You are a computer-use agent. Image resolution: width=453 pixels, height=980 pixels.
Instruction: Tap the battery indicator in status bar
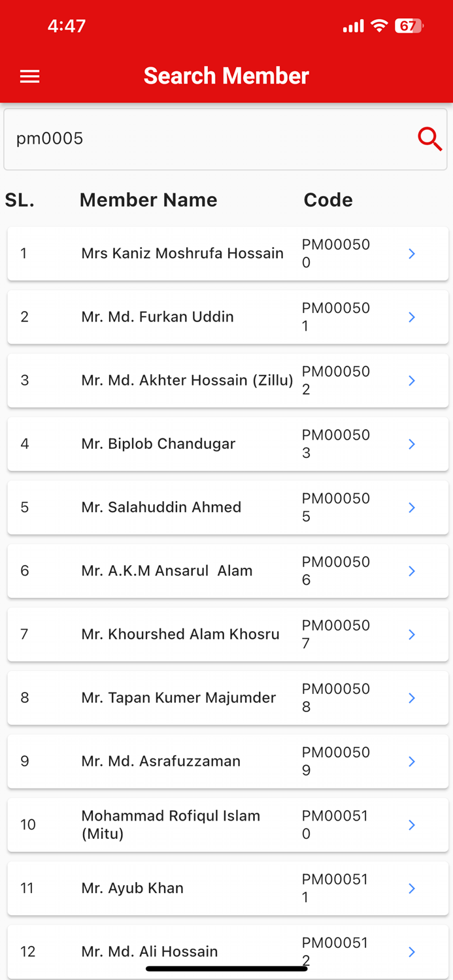point(409,26)
